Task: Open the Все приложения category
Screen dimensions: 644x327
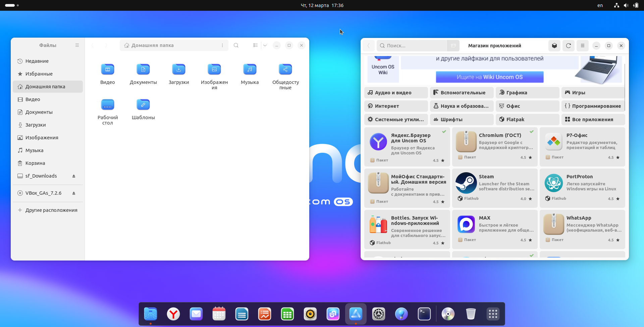Action: click(593, 120)
